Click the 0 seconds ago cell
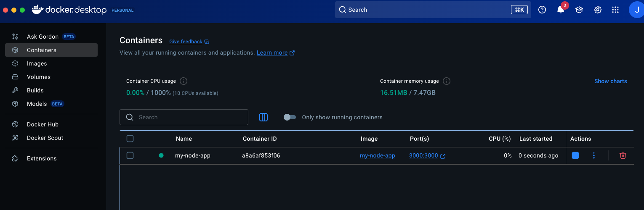Image resolution: width=644 pixels, height=210 pixels. (x=538, y=155)
